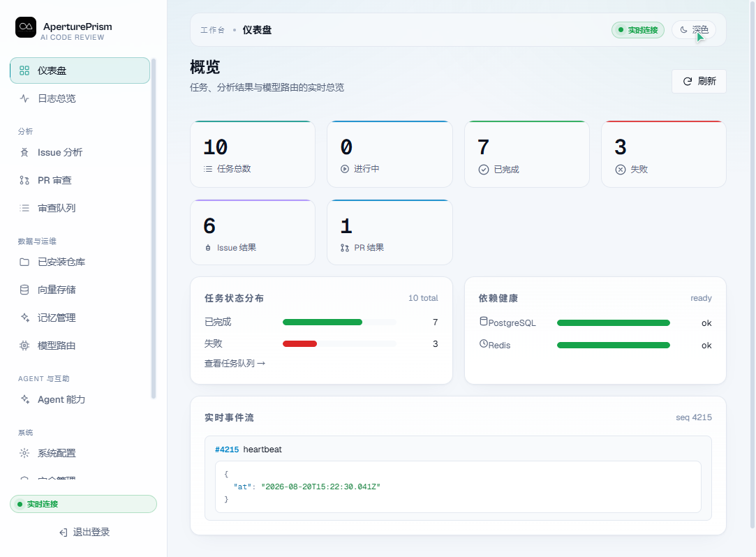Click the checkmark icon beside 已完成
Image resolution: width=756 pixels, height=557 pixels.
point(484,170)
